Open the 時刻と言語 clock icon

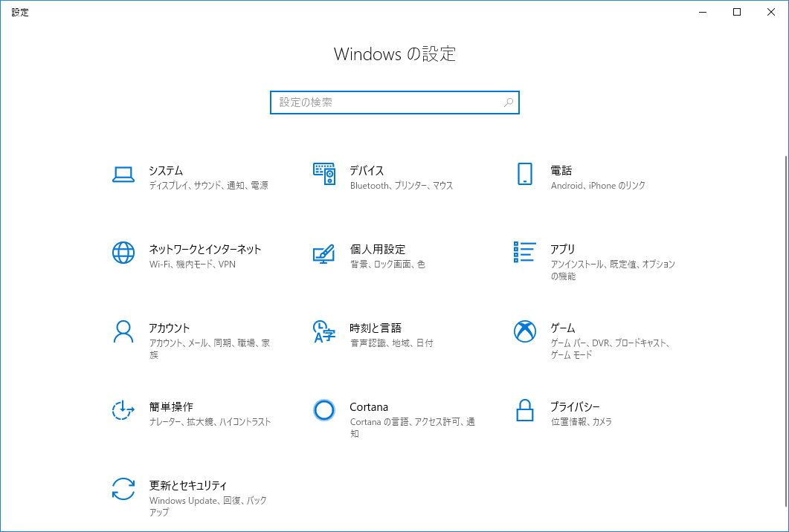[x=324, y=332]
